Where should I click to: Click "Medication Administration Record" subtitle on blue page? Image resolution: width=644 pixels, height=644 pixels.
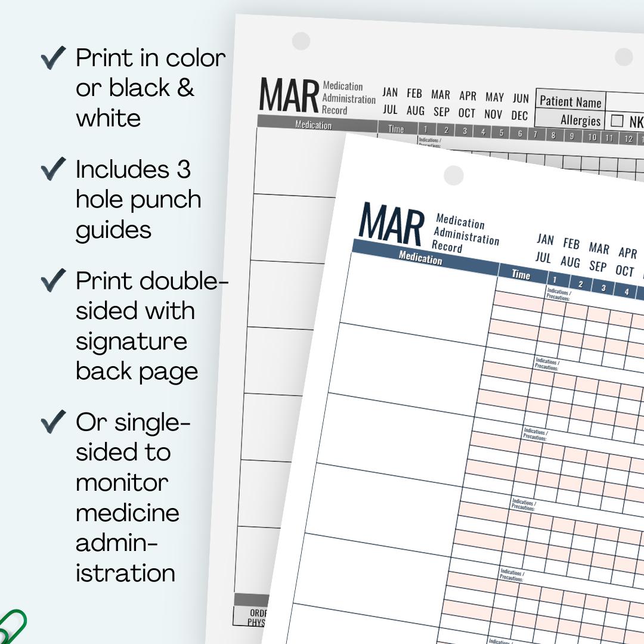pos(465,233)
